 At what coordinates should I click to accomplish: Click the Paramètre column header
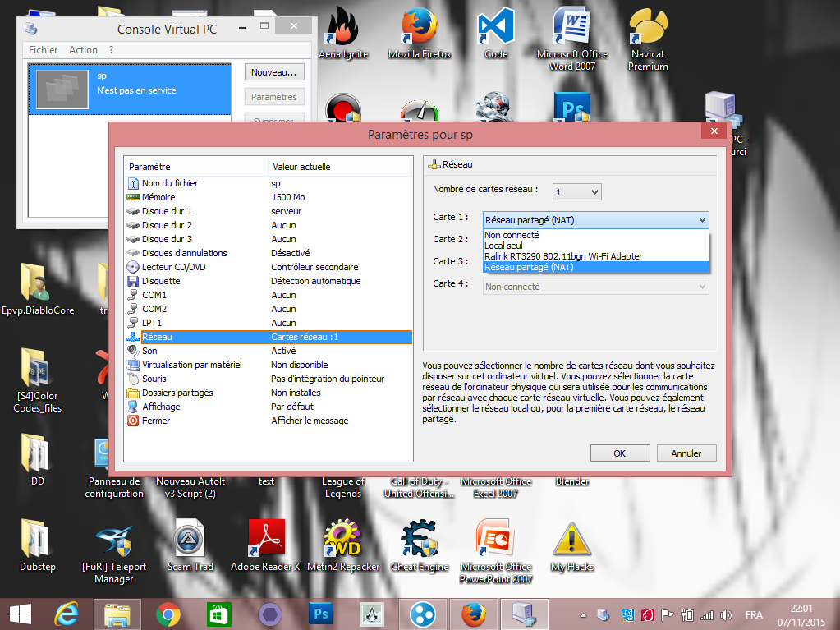pos(195,167)
